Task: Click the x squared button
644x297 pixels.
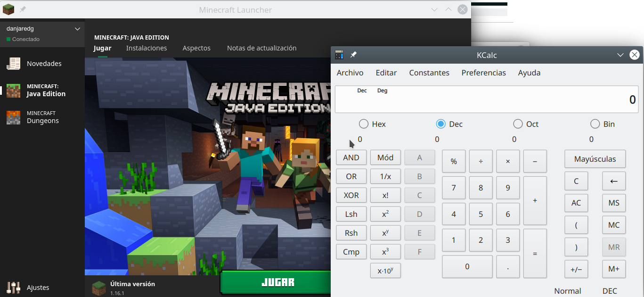Action: [x=385, y=214]
